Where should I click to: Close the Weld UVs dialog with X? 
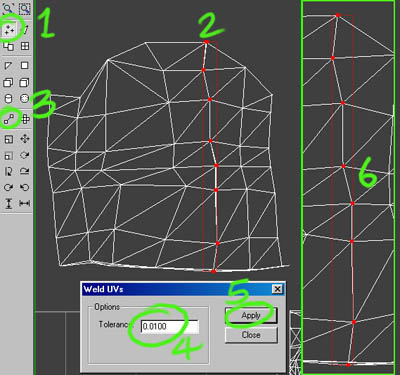point(277,289)
